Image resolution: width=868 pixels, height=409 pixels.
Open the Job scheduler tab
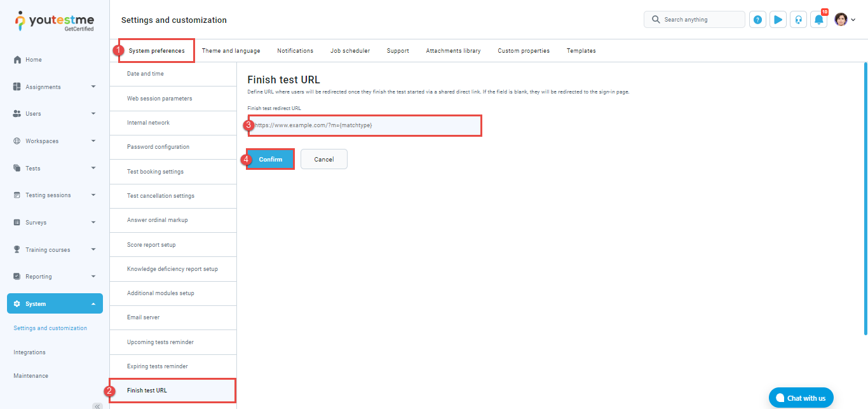(x=350, y=51)
